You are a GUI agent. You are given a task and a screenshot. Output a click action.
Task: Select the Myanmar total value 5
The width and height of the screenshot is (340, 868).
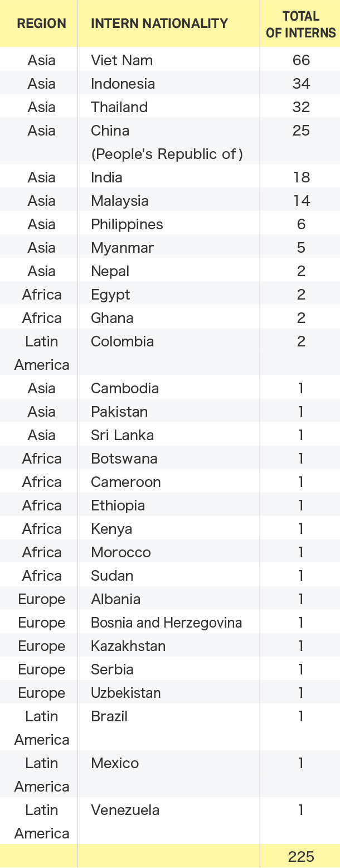pos(301,248)
